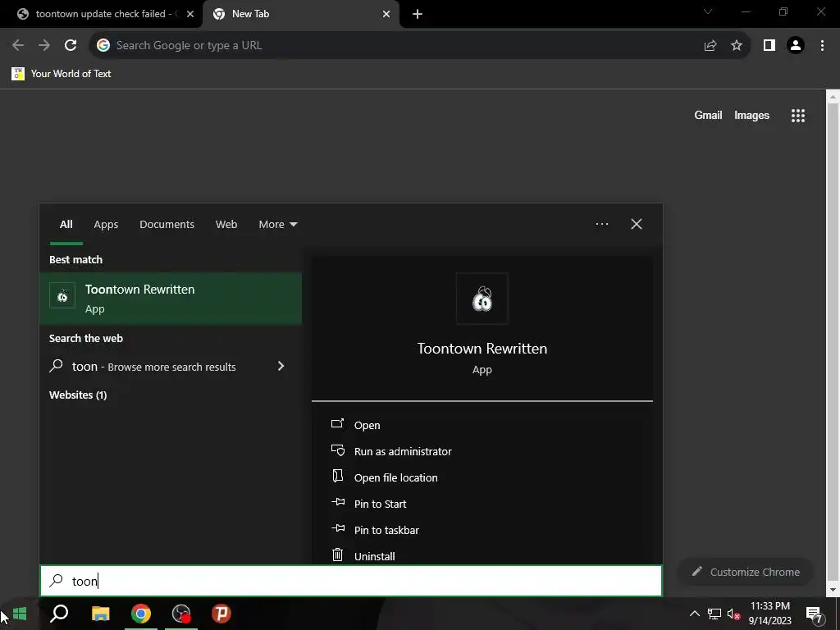Click Customize Chrome button
The height and width of the screenshot is (630, 840).
pos(746,572)
